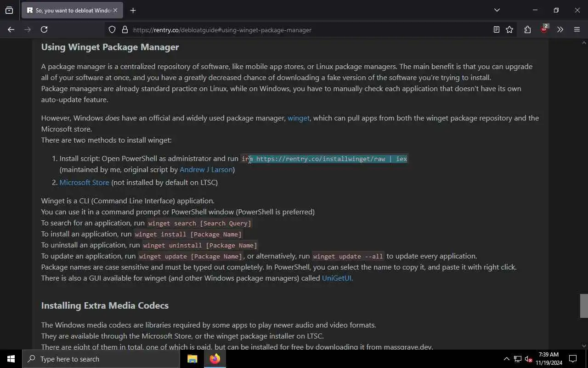
Task: Bookmark this page with the star
Action: coord(509,29)
